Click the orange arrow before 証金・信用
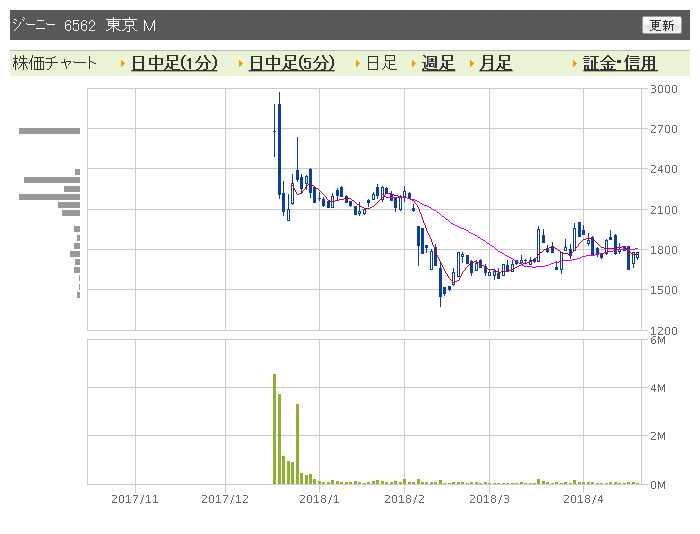Viewport: 700px width, 534px height. (x=575, y=64)
